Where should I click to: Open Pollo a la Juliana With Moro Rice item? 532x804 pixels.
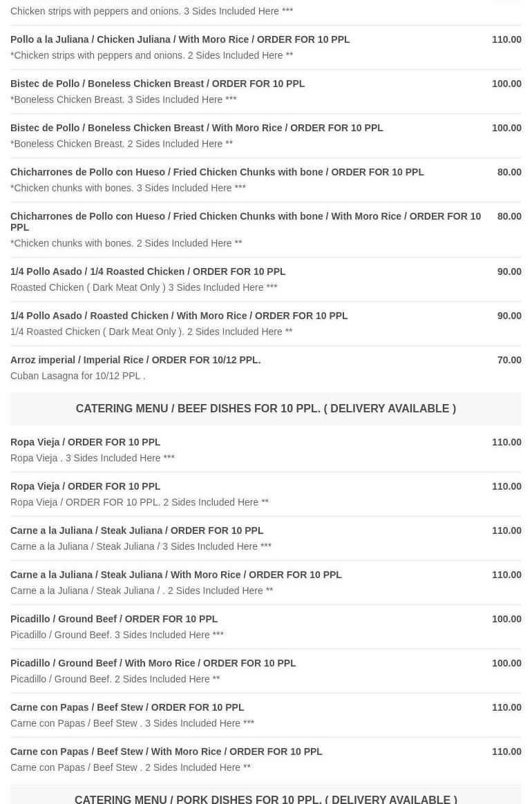[x=180, y=40]
